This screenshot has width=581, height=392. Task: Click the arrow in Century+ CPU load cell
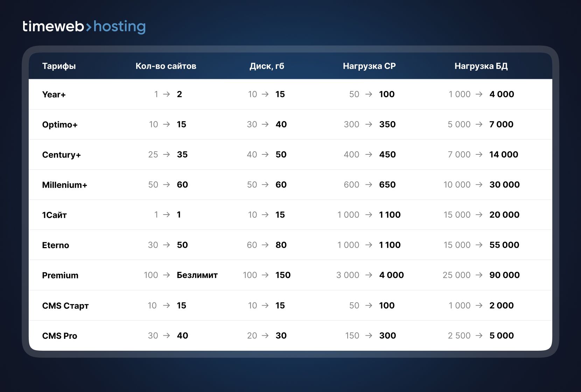pos(369,154)
